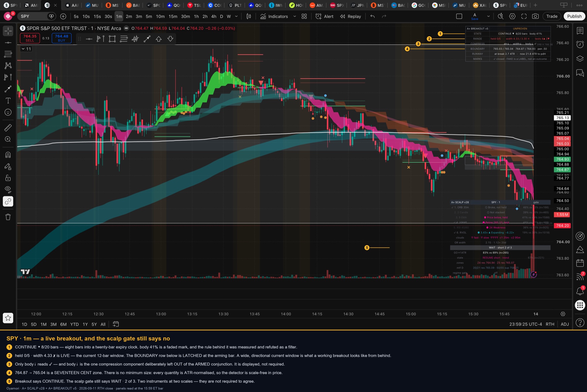Toggle lock all drawings
The image size is (587, 392).
tap(8, 178)
